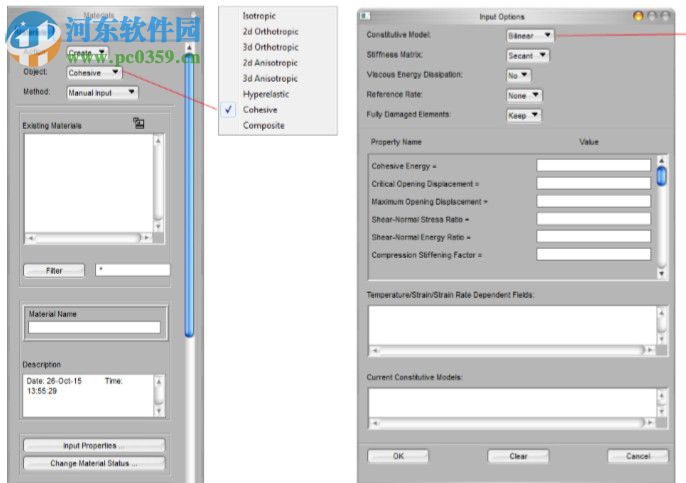Select 3d Orthotropic from the menu

(x=270, y=47)
